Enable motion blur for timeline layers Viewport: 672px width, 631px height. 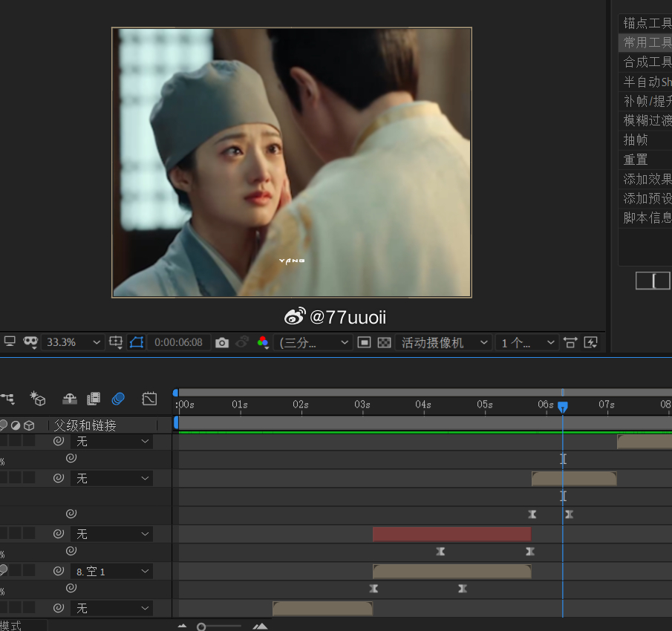[118, 399]
